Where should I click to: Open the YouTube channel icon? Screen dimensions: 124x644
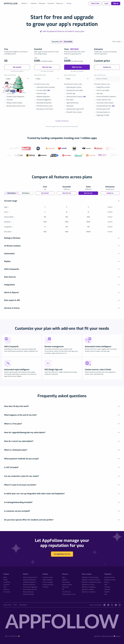[x=116, y=605]
